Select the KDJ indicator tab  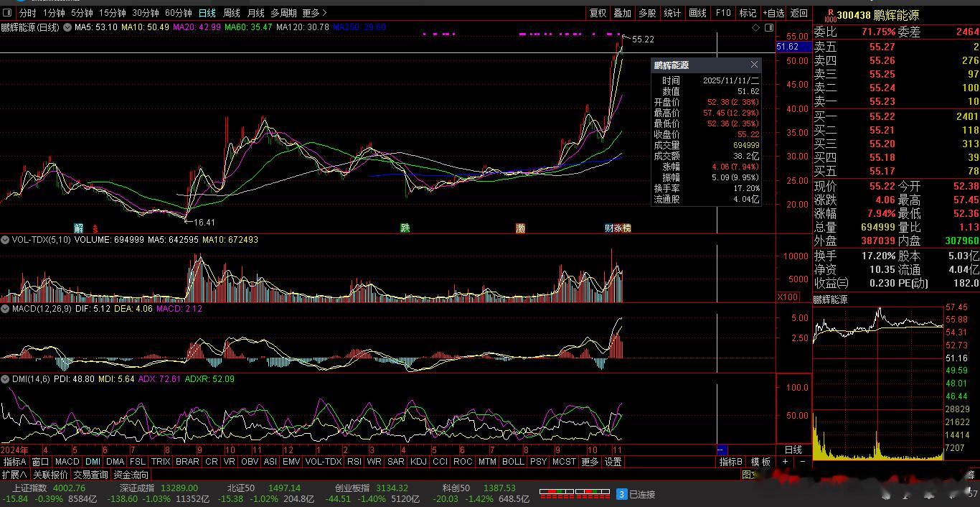[x=418, y=462]
